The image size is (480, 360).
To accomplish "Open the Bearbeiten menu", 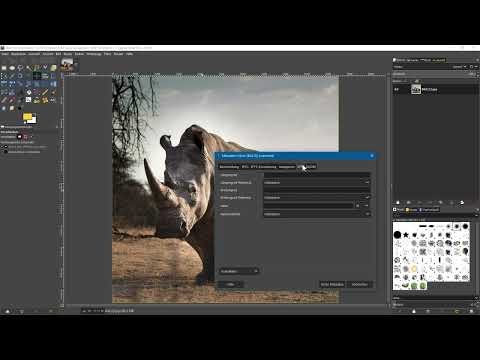I will point(18,54).
